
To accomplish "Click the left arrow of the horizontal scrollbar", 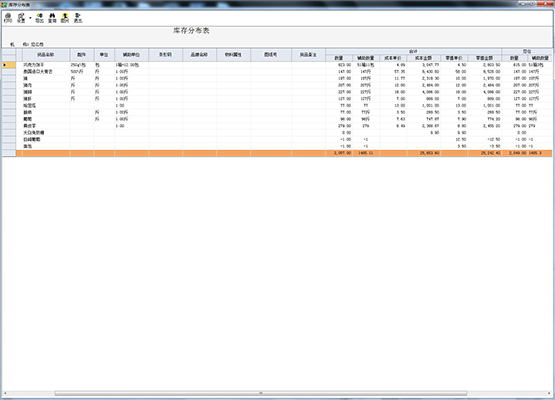I will click(5, 393).
